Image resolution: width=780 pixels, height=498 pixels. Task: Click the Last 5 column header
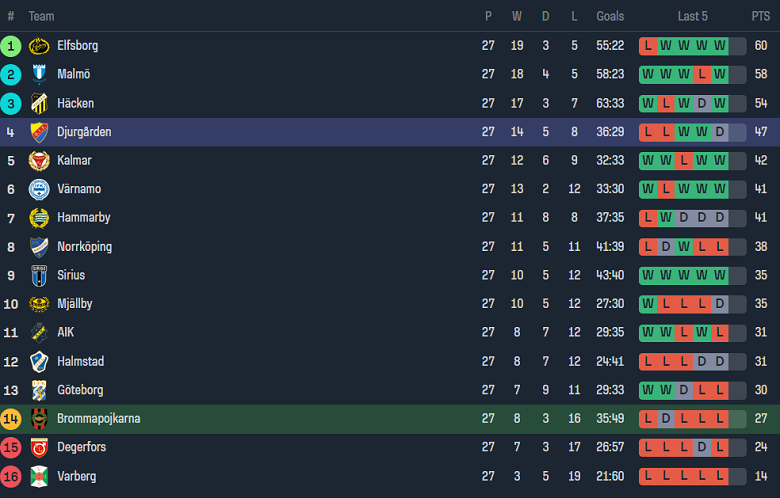click(692, 16)
